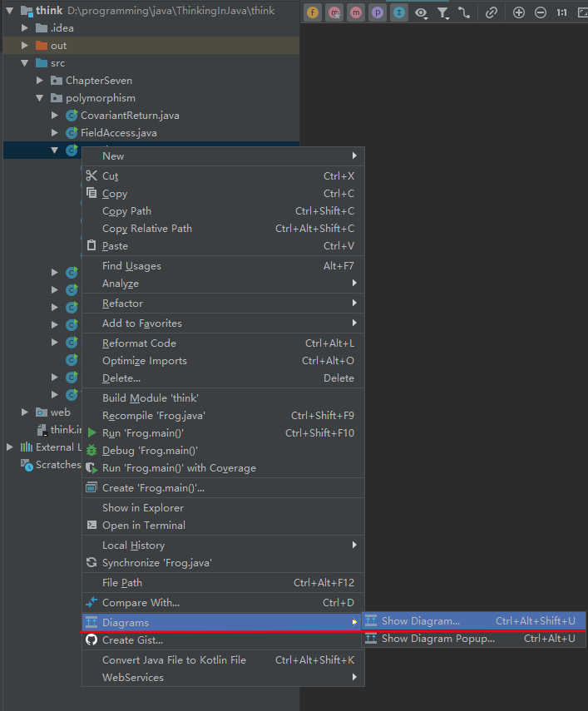The width and height of the screenshot is (588, 711).
Task: Click Compare With... entry
Action: coord(223,603)
